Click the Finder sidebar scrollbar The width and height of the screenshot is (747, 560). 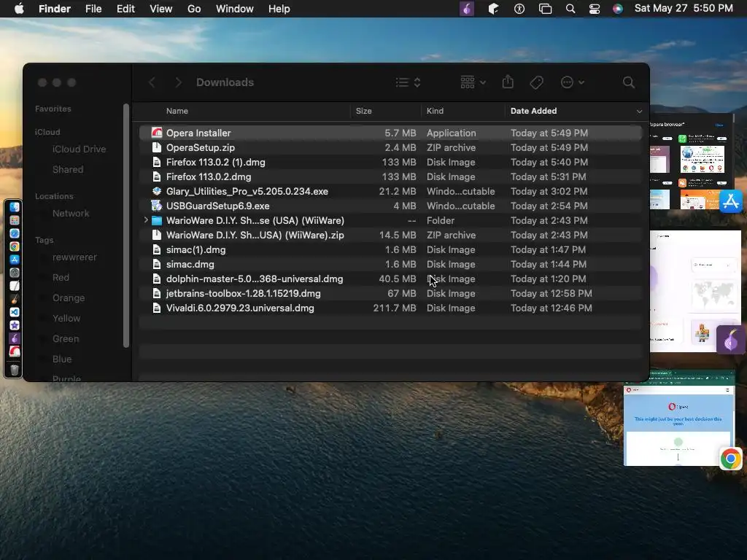[126, 226]
